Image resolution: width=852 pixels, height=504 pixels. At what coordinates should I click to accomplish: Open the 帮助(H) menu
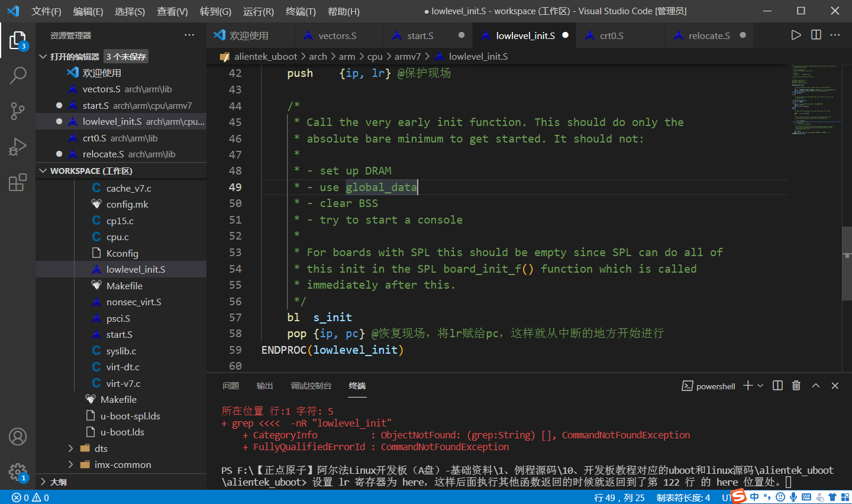(343, 11)
